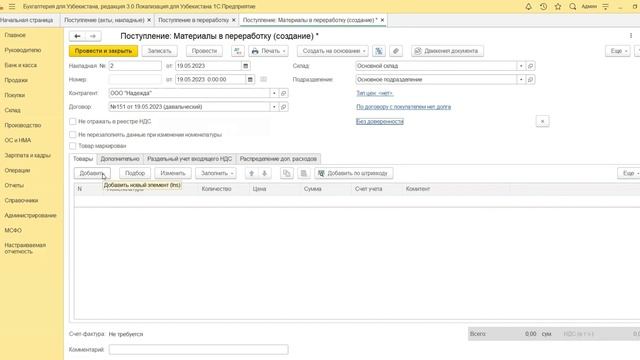Close the Поступление в переработку tab
Image resolution: width=640 pixels, height=360 pixels.
234,20
